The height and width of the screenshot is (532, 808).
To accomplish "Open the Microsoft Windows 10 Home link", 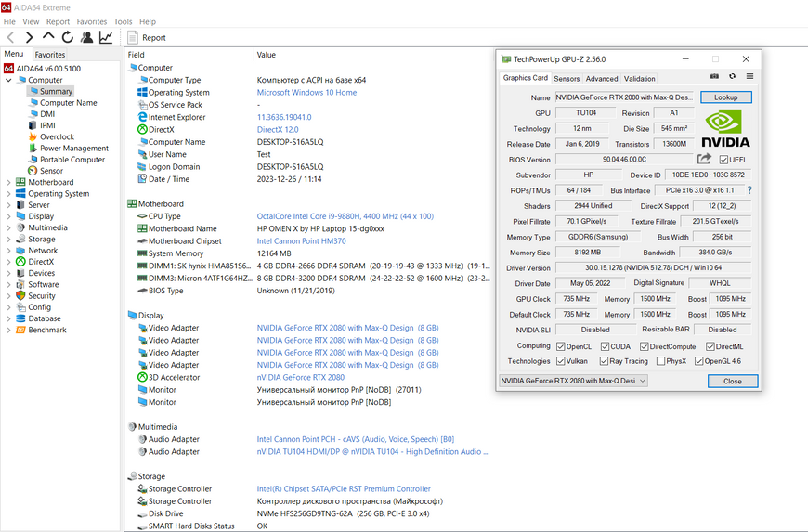I will [306, 92].
